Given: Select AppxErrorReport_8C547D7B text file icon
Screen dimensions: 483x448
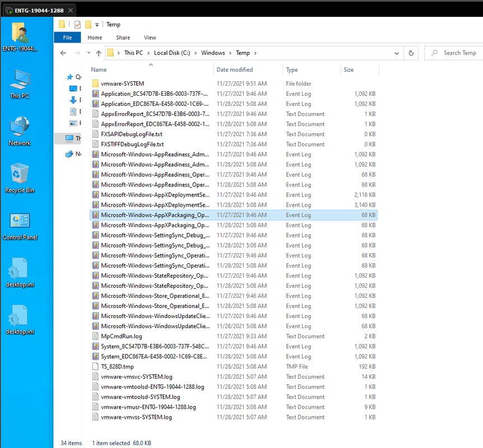Looking at the screenshot, I should click(x=95, y=114).
